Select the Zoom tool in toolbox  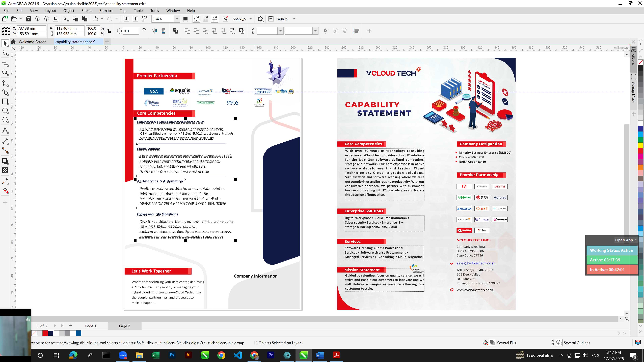tap(5, 73)
